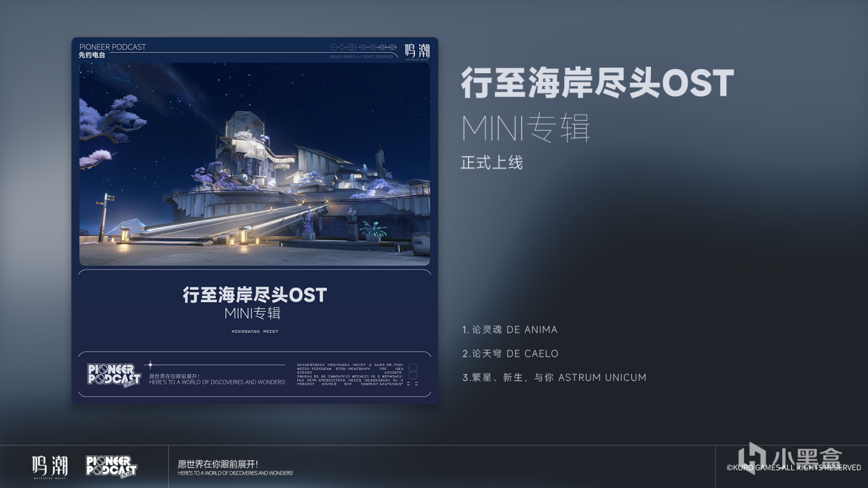
Task: Click the 鸣潮 logo on album cover
Action: click(x=417, y=52)
